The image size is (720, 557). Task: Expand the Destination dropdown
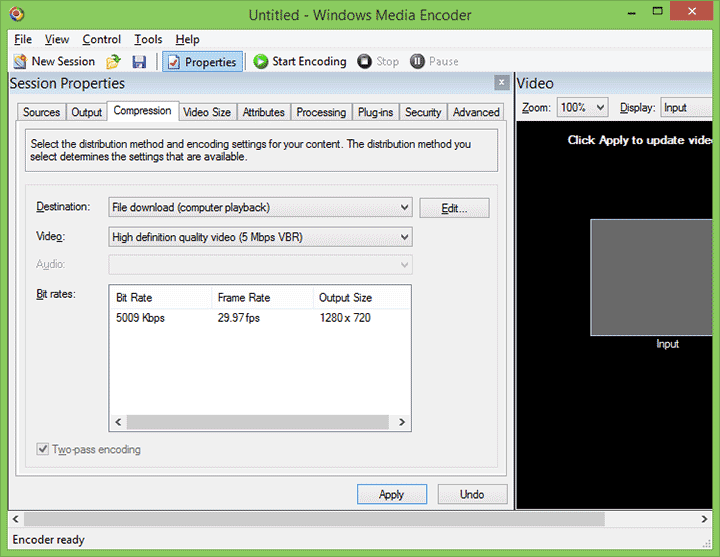pos(260,208)
